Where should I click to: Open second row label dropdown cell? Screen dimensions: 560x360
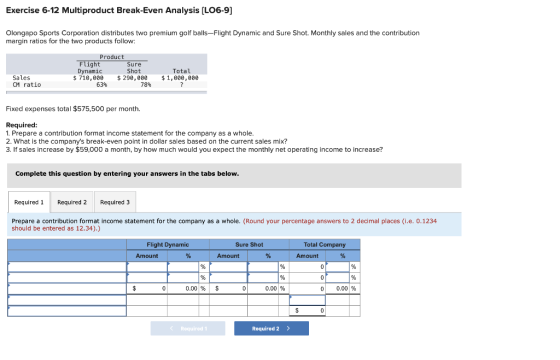pyautogui.click(x=67, y=278)
